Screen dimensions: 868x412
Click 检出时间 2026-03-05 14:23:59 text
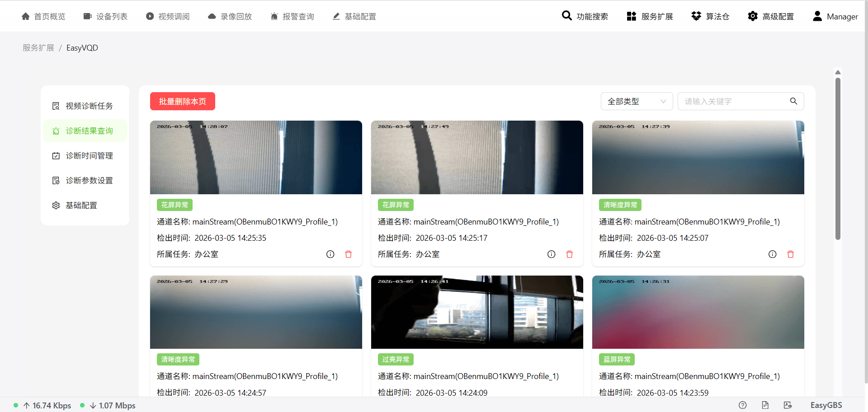(x=654, y=393)
